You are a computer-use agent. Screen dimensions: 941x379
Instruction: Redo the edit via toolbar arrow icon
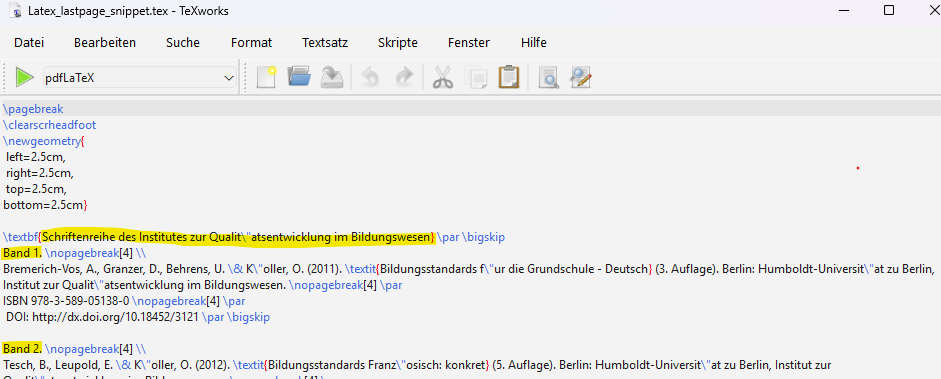click(x=404, y=77)
